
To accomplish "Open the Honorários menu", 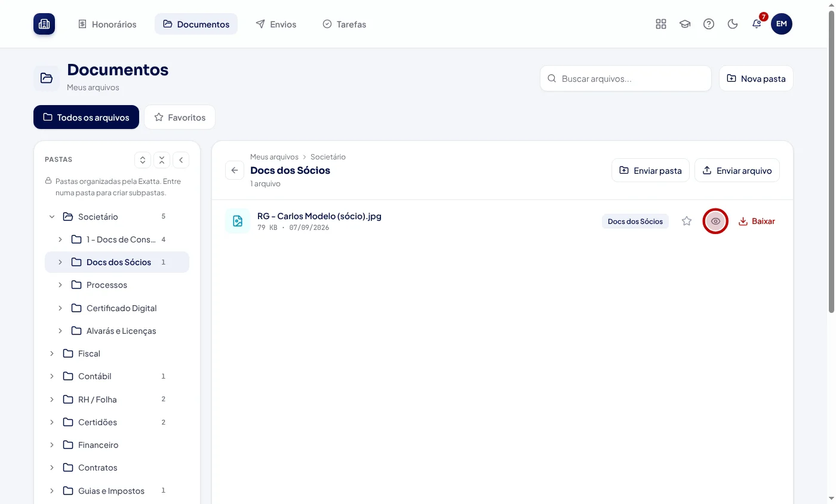I will point(107,24).
